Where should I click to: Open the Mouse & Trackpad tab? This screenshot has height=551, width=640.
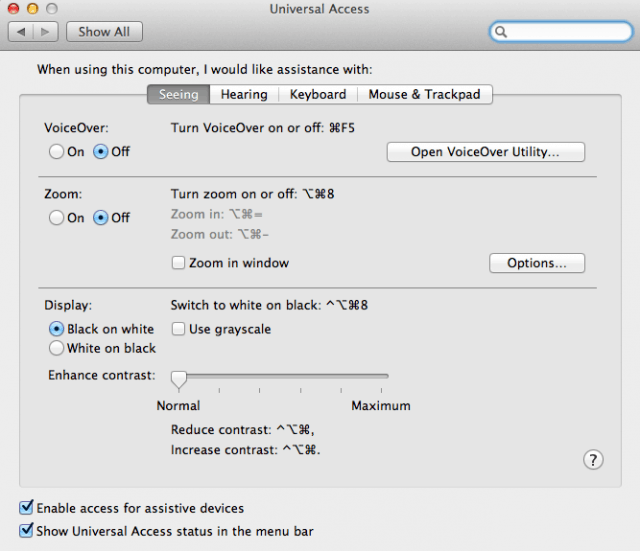point(424,94)
